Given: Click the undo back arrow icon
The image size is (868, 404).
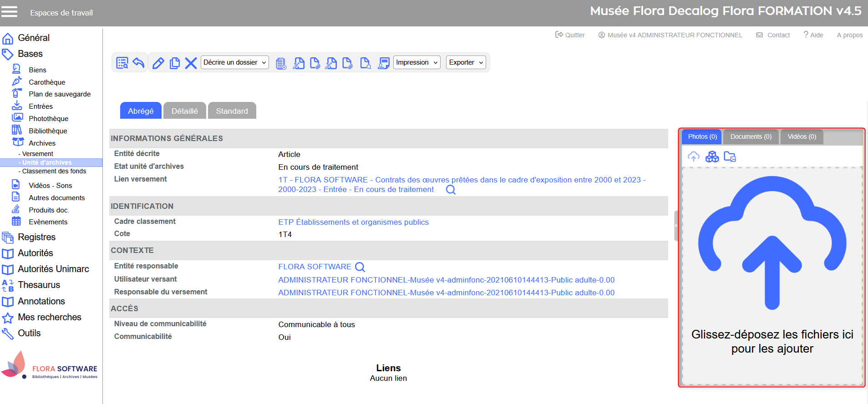Looking at the screenshot, I should point(139,63).
